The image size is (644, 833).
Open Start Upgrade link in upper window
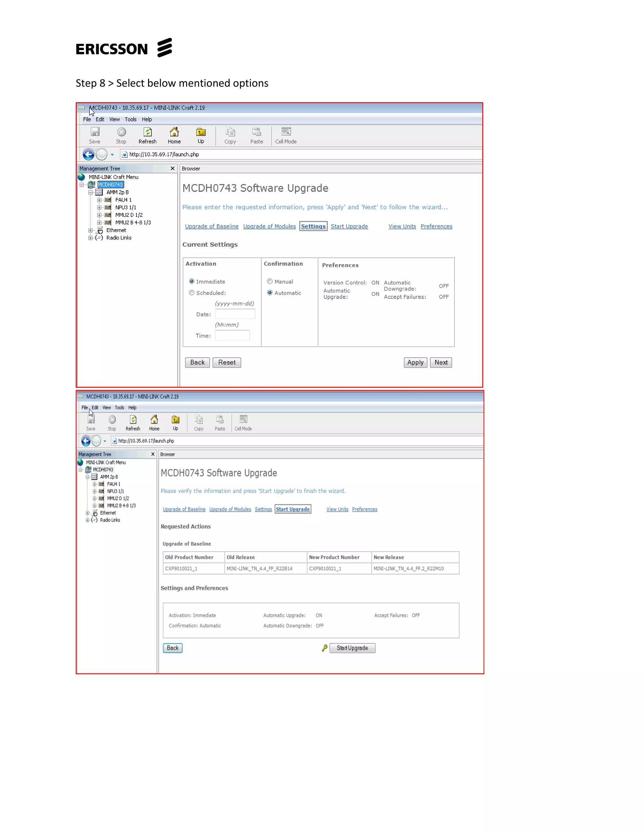tap(349, 226)
